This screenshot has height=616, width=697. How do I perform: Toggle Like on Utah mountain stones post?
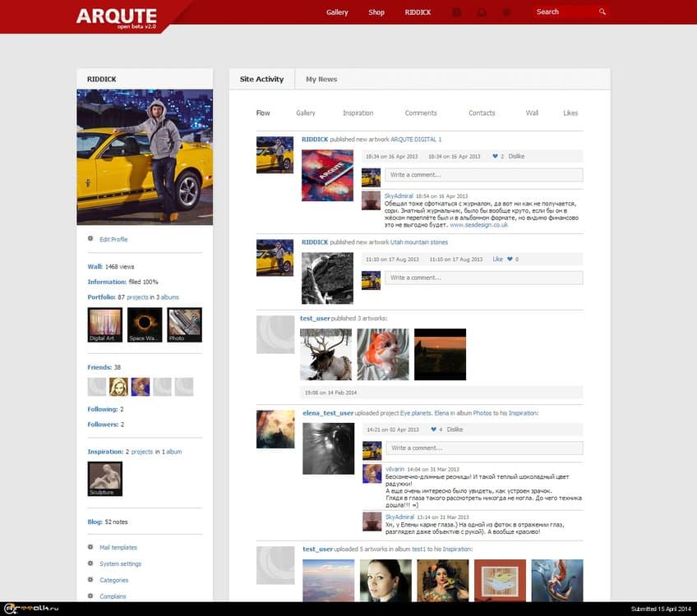click(x=497, y=259)
